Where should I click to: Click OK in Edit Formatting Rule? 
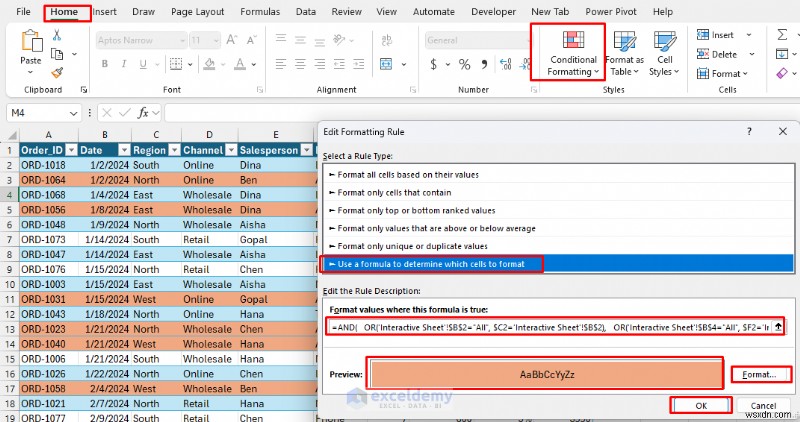point(701,406)
